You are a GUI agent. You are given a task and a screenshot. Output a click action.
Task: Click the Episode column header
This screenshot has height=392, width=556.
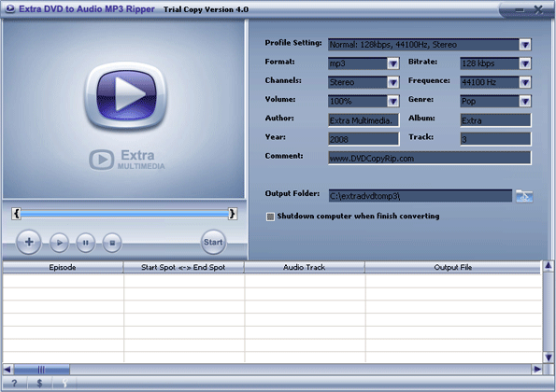tap(63, 267)
